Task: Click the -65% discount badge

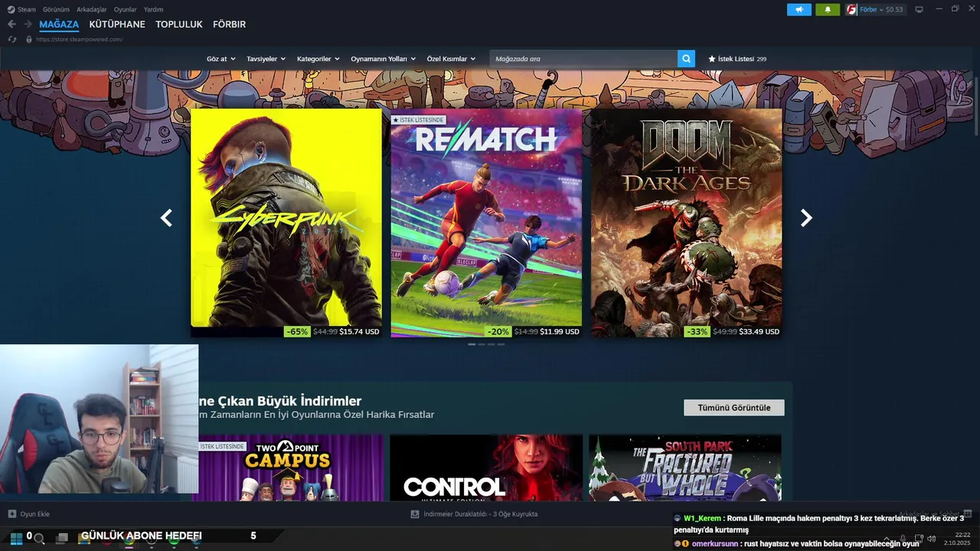Action: pos(297,332)
